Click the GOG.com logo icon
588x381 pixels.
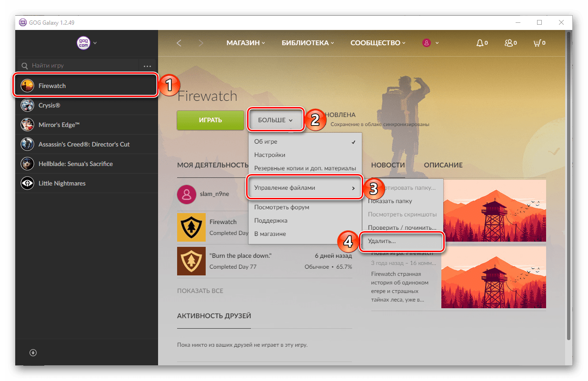(83, 43)
